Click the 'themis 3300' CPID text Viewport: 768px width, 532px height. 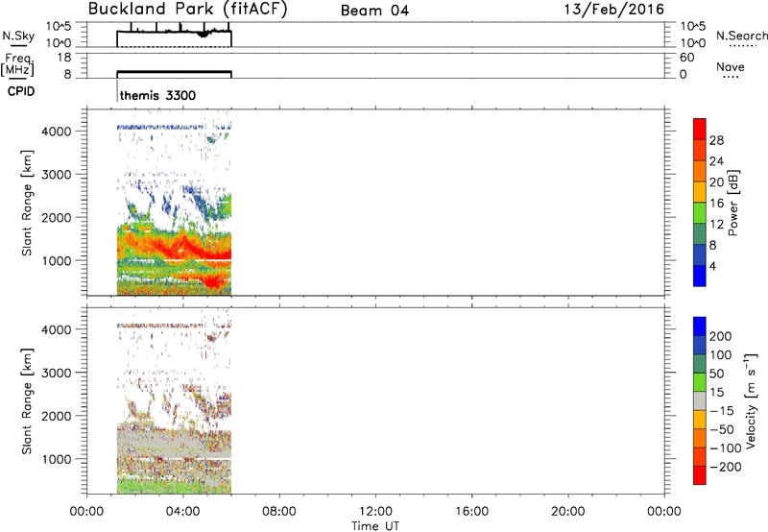click(x=157, y=95)
